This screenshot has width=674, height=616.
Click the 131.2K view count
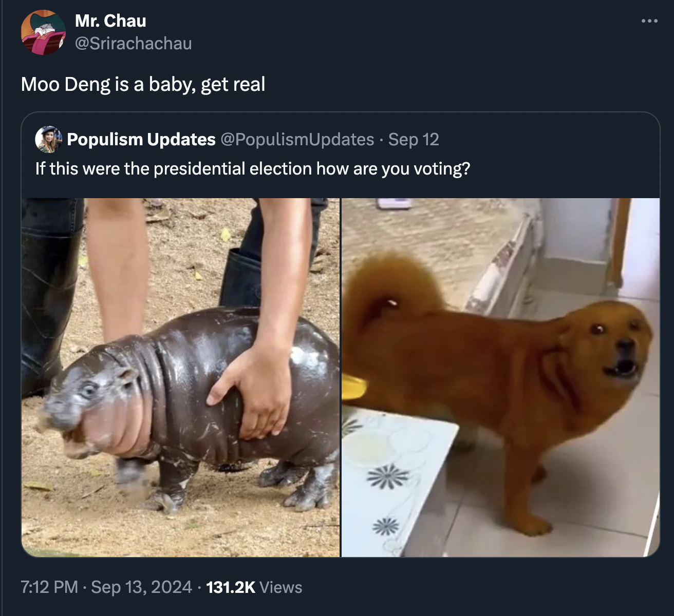(231, 587)
